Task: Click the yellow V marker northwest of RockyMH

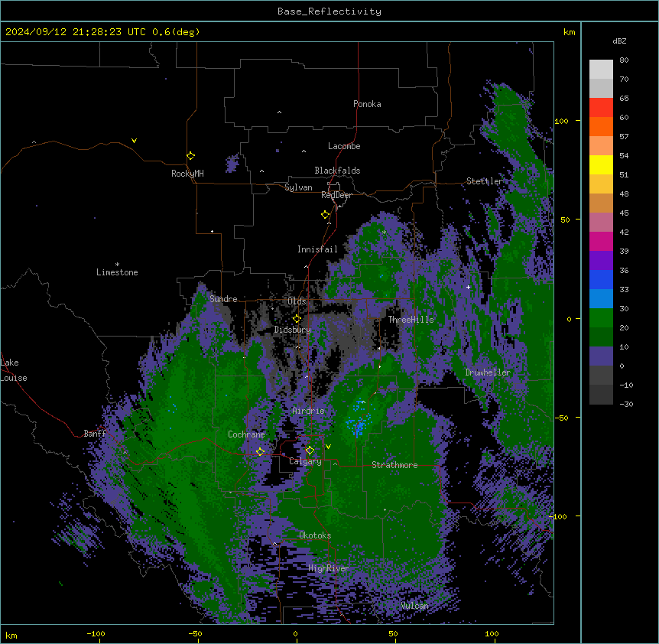Action: coord(134,141)
